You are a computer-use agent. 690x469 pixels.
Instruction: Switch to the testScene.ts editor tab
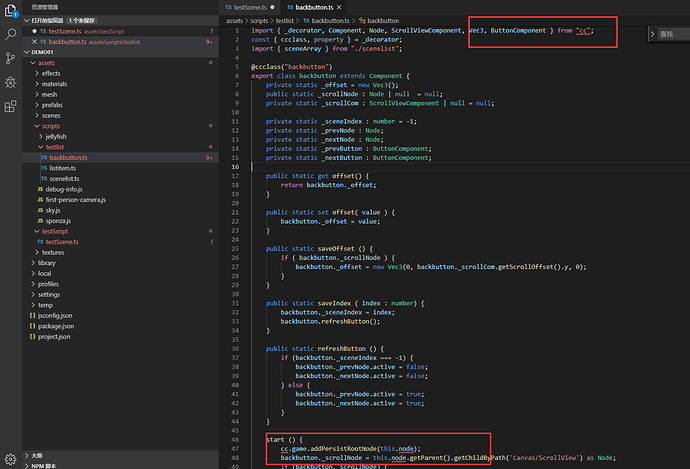(x=250, y=7)
